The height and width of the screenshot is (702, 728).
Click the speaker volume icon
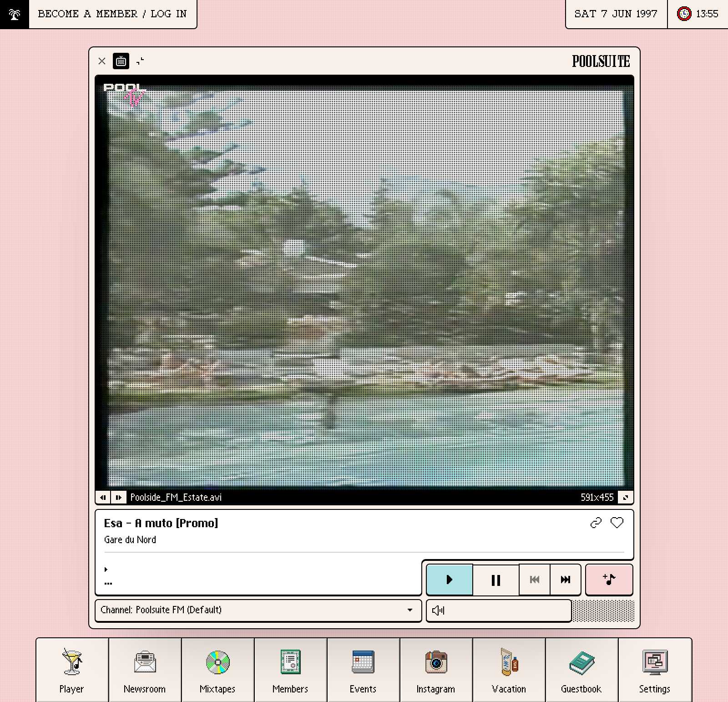pyautogui.click(x=438, y=610)
